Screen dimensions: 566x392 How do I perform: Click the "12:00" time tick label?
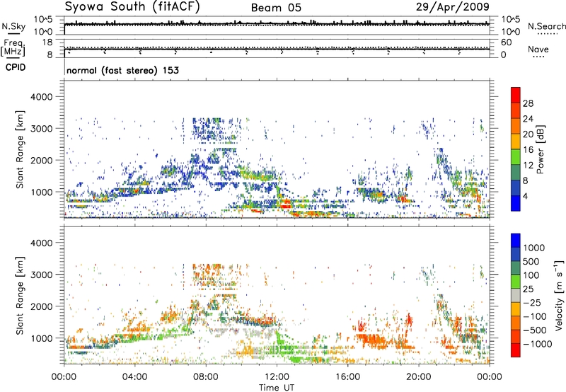pos(277,377)
